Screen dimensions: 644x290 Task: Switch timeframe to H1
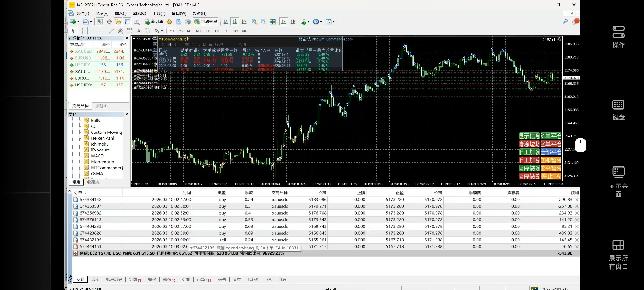click(x=208, y=31)
